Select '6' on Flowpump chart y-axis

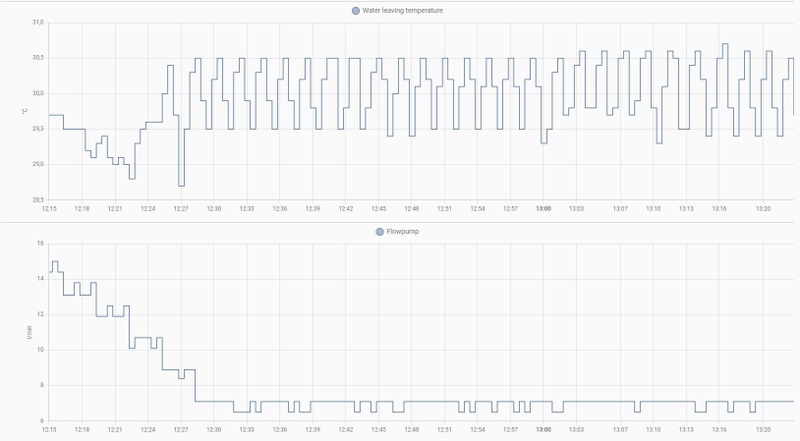42,421
